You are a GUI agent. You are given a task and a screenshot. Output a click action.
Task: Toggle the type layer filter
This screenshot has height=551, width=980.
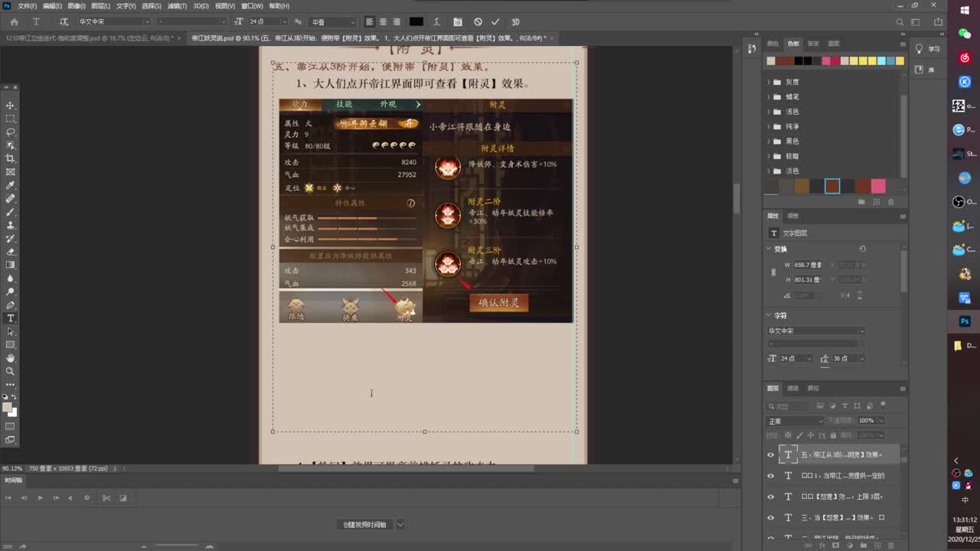(845, 406)
